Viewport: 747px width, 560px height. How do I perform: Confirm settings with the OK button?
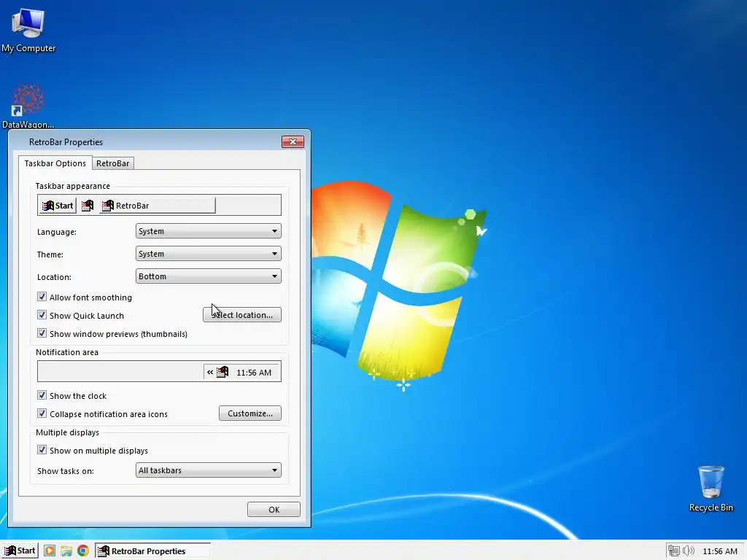click(x=274, y=510)
